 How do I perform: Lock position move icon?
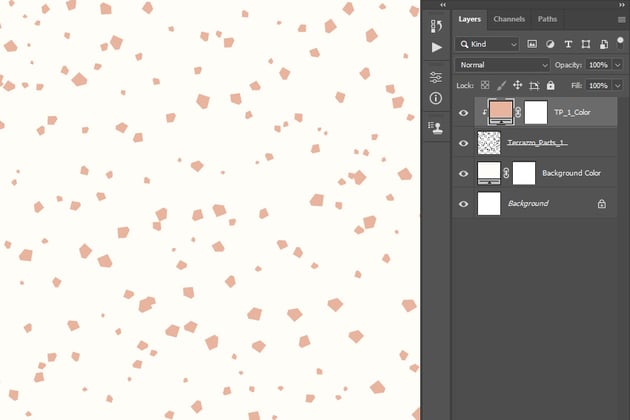[x=518, y=85]
